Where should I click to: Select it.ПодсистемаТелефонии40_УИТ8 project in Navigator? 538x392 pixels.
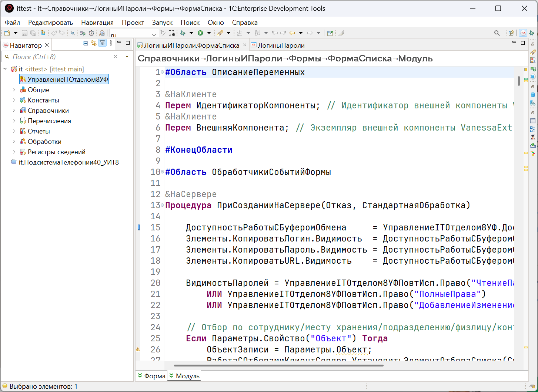coord(68,162)
